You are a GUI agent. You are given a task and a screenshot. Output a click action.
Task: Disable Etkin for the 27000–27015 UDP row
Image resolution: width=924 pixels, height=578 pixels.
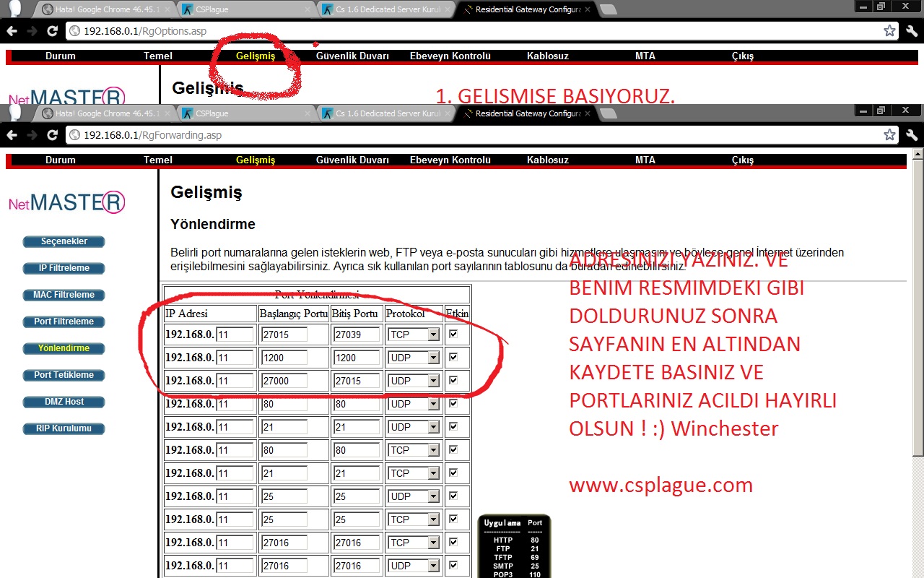coord(453,380)
